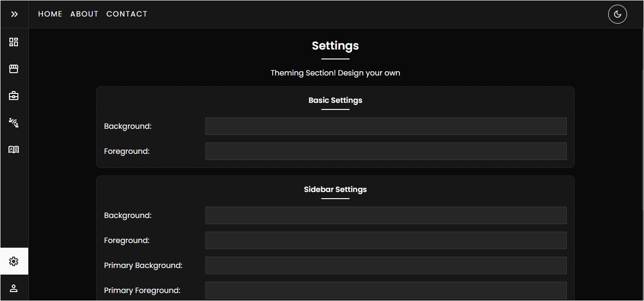Open the user profile icon
Screen dimensions: 644x301
point(14,288)
